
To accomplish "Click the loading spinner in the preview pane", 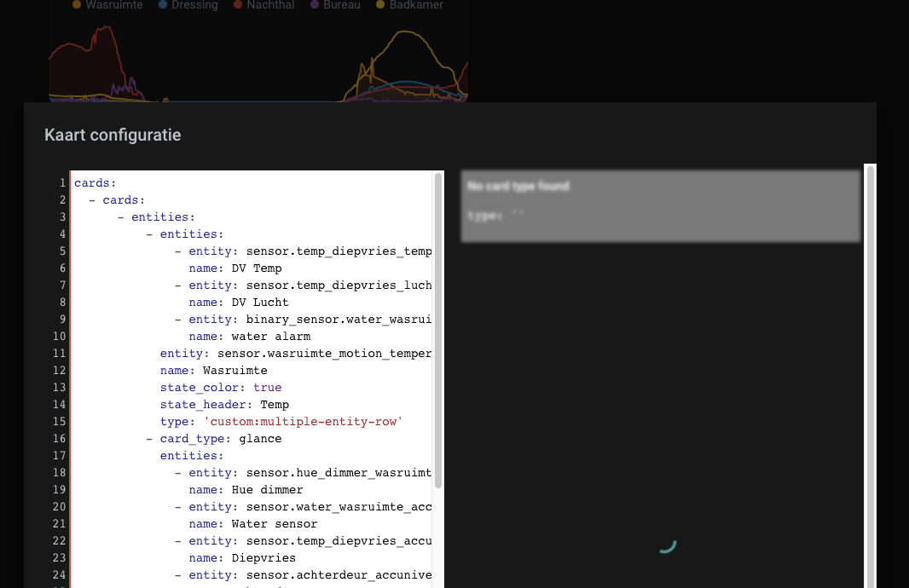I will point(669,545).
